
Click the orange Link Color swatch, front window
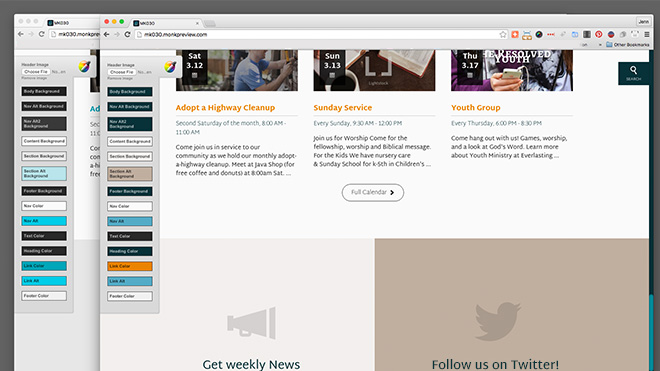point(130,266)
